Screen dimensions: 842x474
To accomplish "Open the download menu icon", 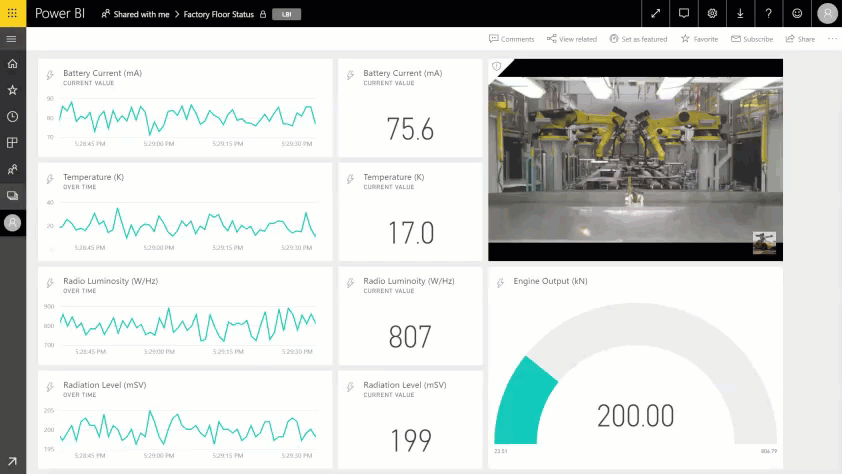I will (740, 13).
